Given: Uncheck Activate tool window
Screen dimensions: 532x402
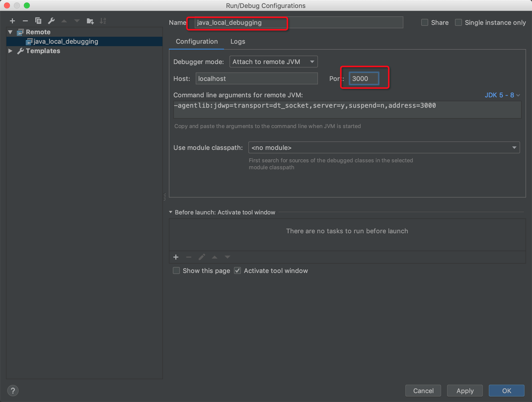Looking at the screenshot, I should coord(237,270).
